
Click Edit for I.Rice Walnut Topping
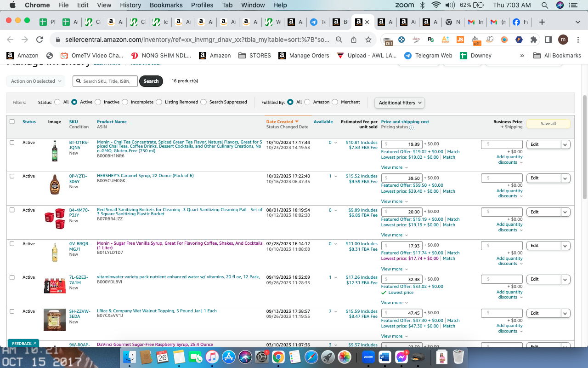544,313
